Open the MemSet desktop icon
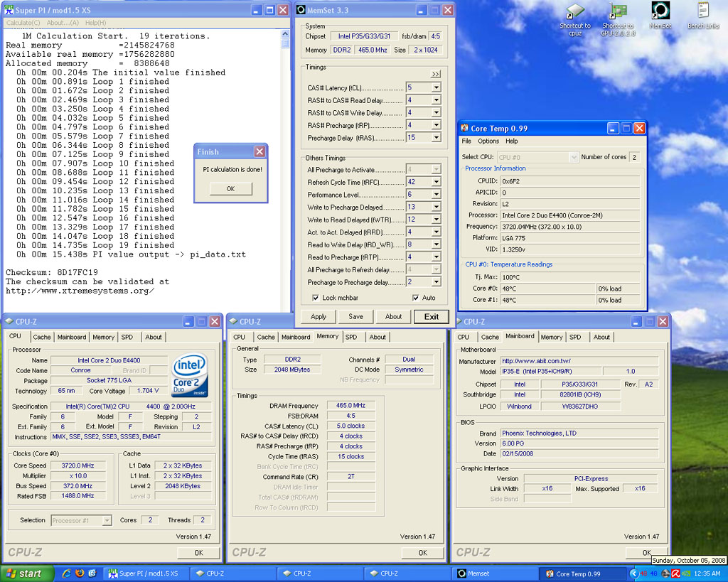This screenshot has width=728, height=582. coord(660,16)
